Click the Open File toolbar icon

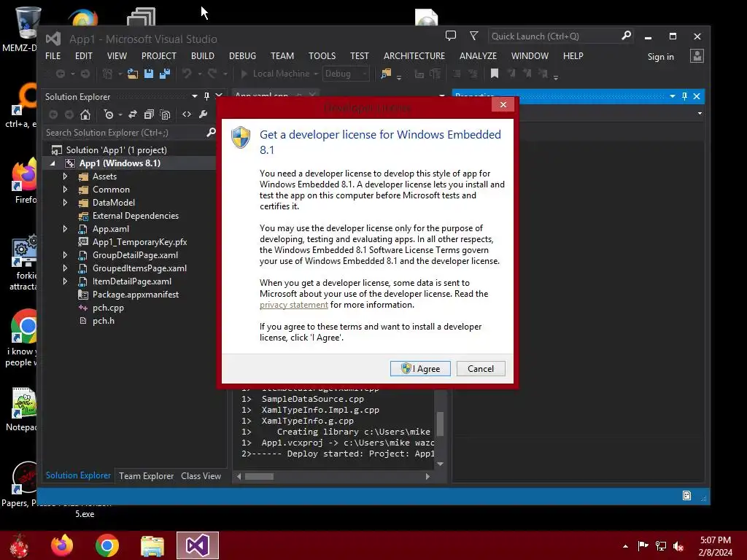(133, 74)
